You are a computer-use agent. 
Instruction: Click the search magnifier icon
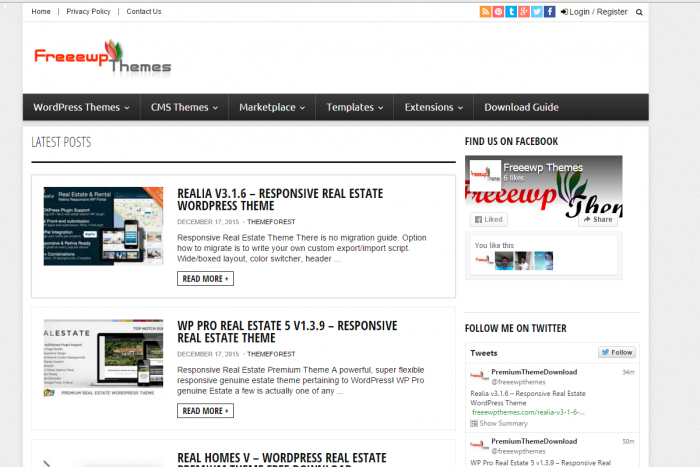coord(639,12)
